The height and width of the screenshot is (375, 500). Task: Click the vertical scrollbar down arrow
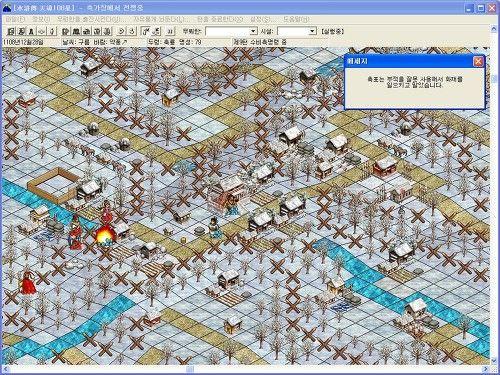pyautogui.click(x=494, y=360)
